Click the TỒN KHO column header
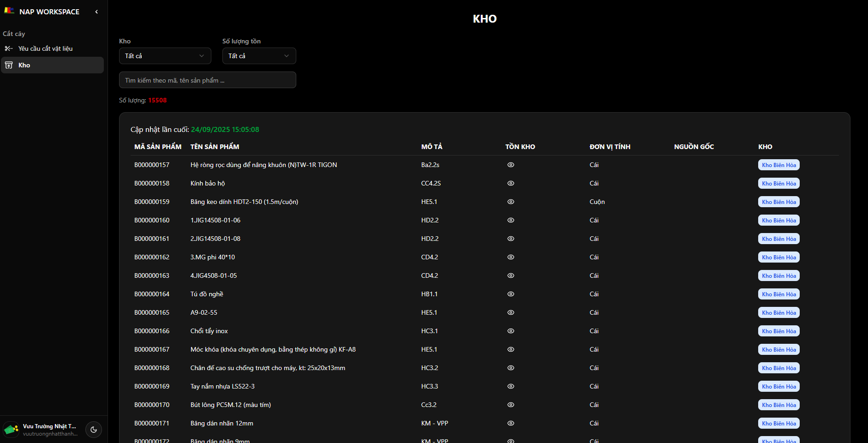 coord(520,147)
